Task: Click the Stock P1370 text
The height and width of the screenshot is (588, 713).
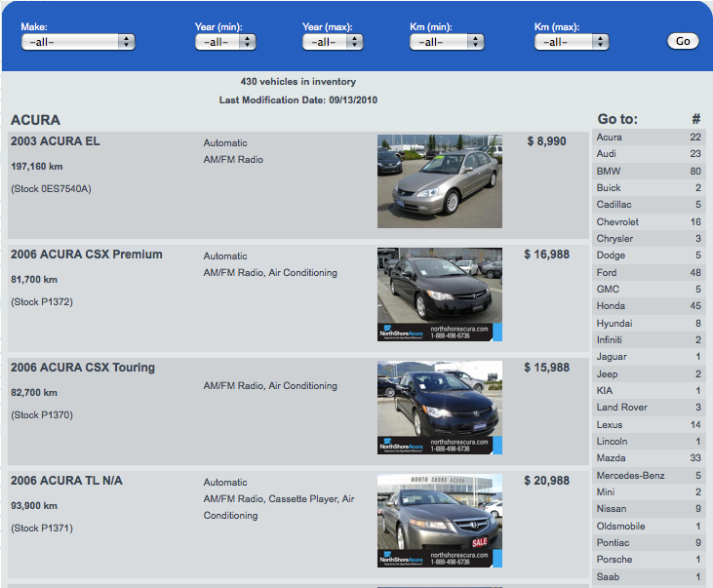Action: point(42,415)
